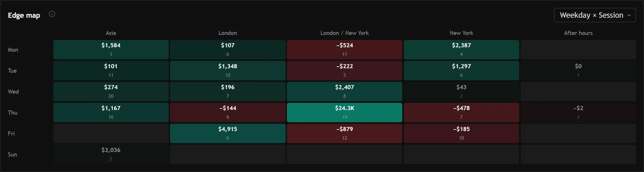Click the Monday New York $2,387 cell
The width and height of the screenshot is (644, 172).
tap(461, 50)
